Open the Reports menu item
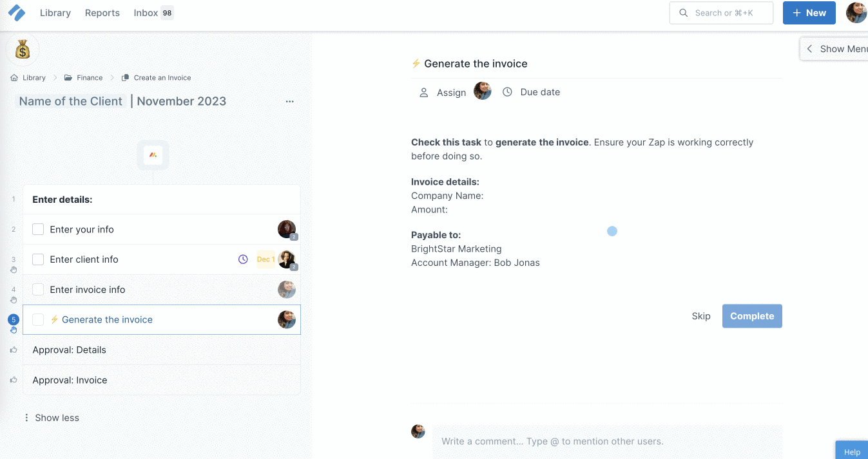Screen dimensions: 868x459 tap(102, 13)
